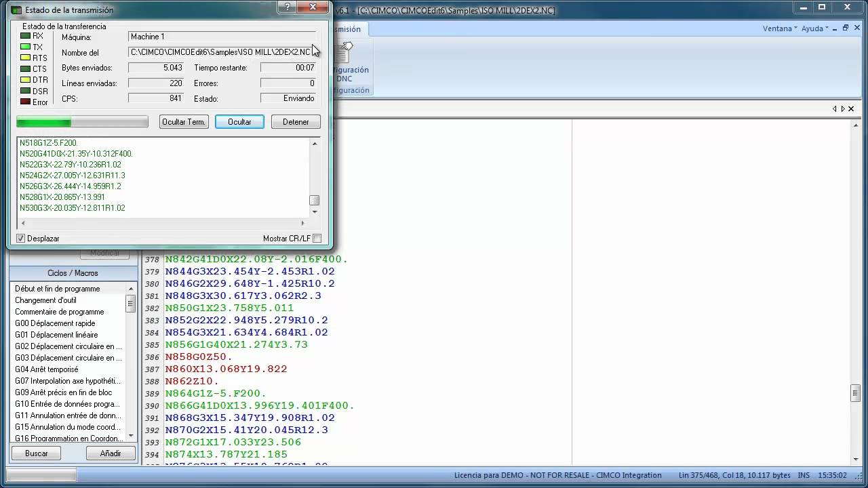Select 'Début et fin de programme' macro
Image resolution: width=868 pixels, height=488 pixels.
pos(58,289)
